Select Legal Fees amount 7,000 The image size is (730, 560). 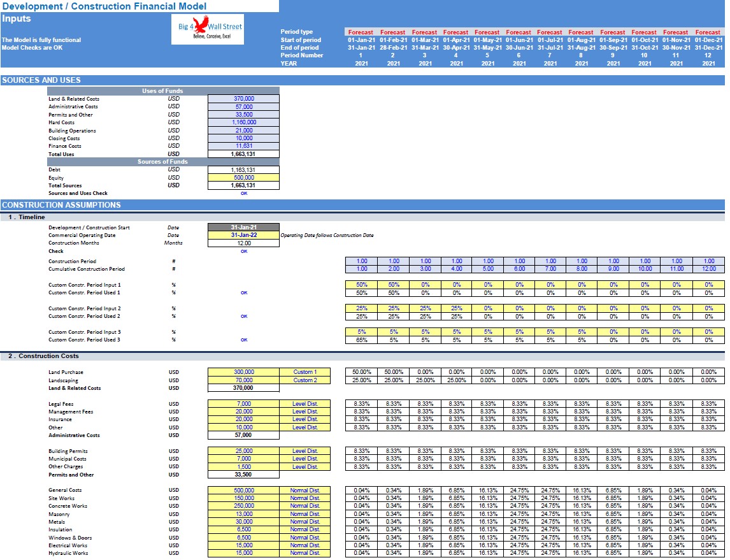coord(243,403)
